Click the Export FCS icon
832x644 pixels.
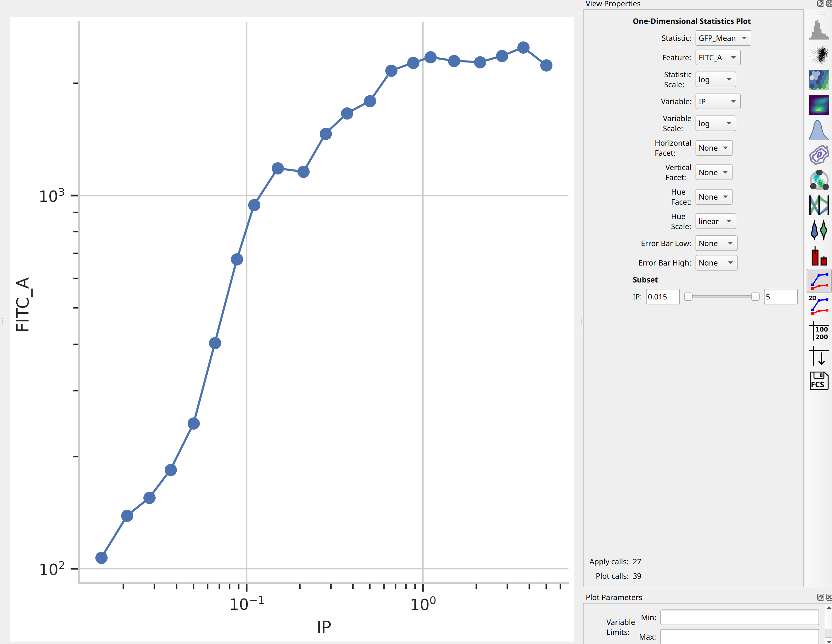tap(819, 381)
